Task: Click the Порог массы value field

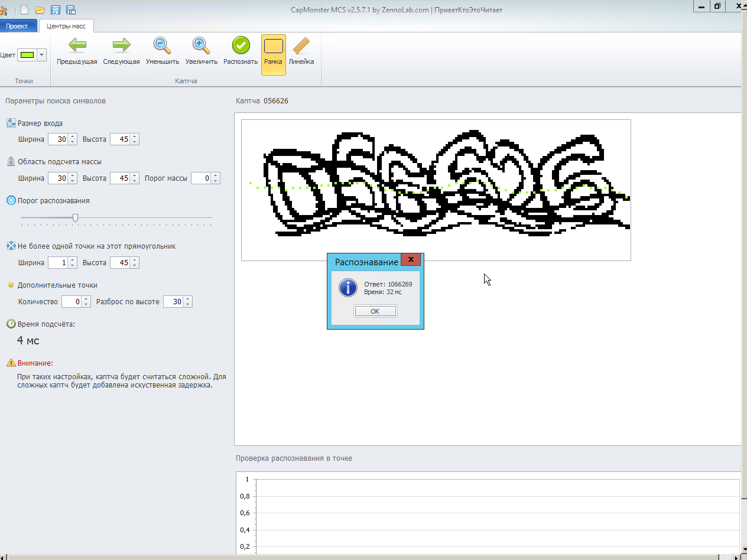Action: coord(201,178)
